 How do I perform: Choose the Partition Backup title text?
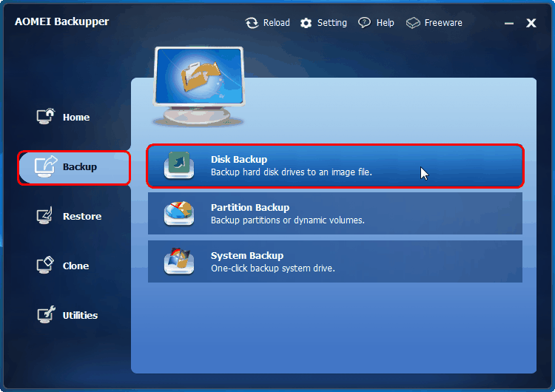(250, 207)
